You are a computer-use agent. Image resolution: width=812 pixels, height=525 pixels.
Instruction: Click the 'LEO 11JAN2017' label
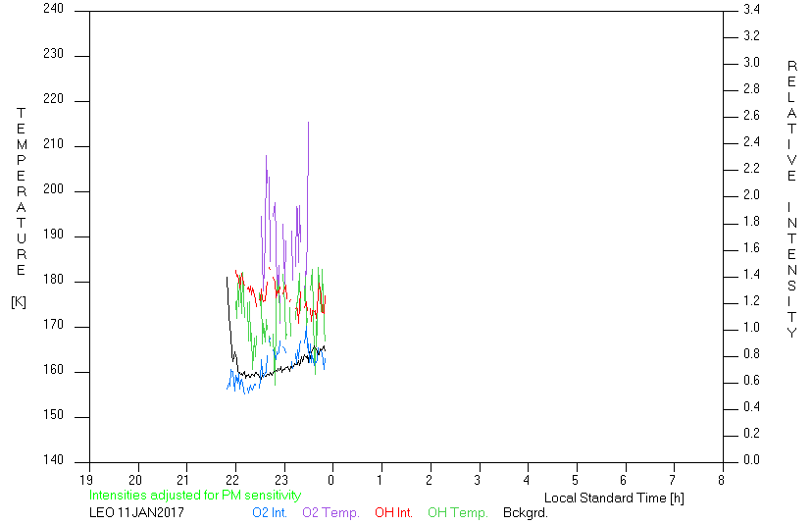pyautogui.click(x=136, y=512)
